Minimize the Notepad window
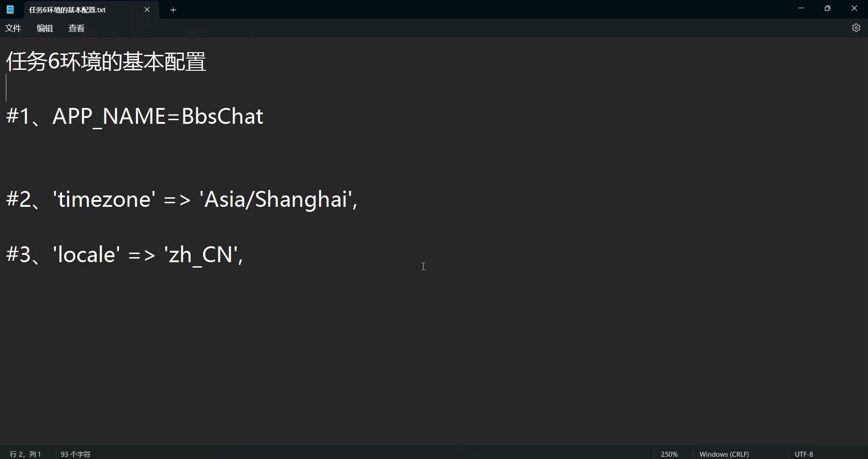The image size is (868, 459). 801,8
